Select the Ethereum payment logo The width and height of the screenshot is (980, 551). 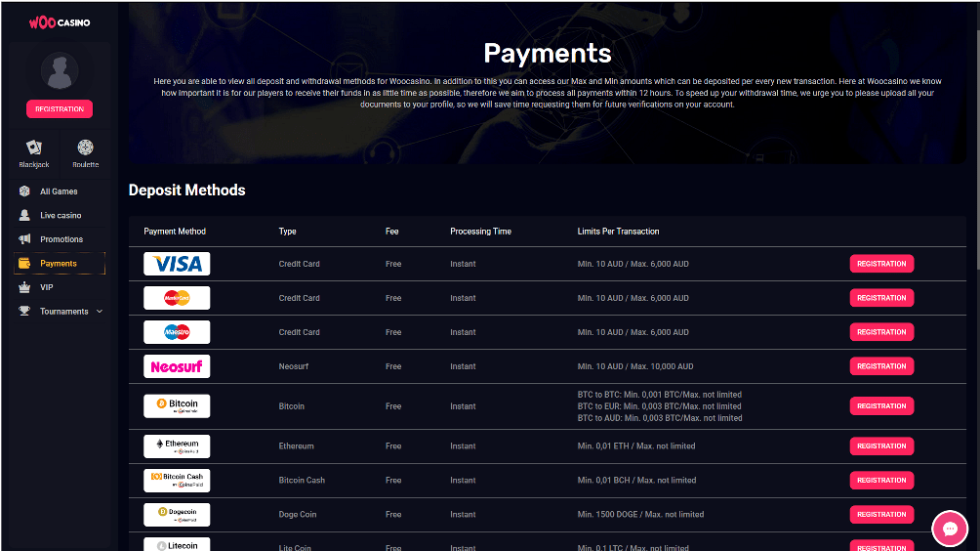(x=177, y=446)
